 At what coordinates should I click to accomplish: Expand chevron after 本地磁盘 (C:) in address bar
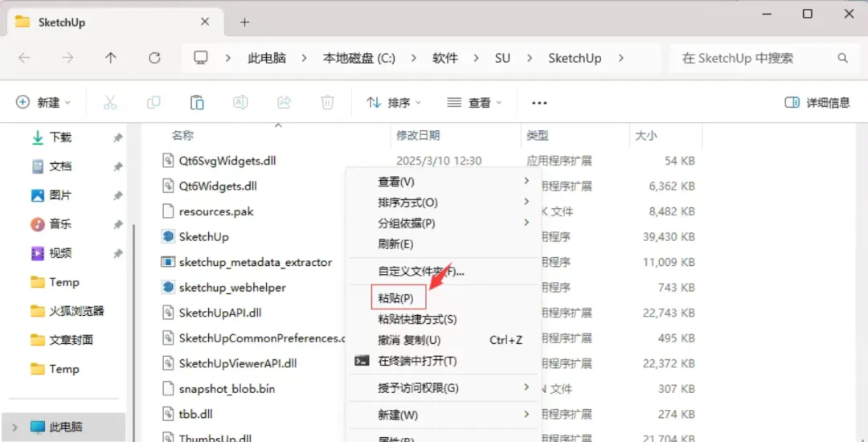click(414, 58)
